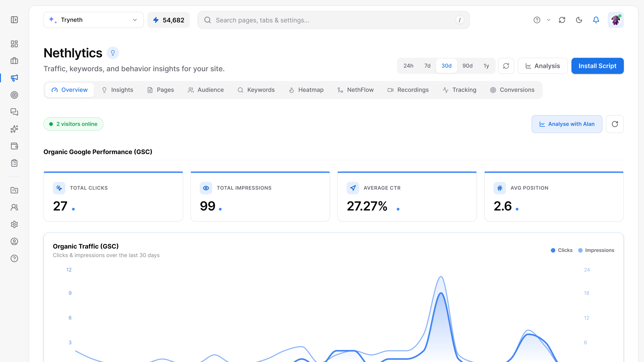644x362 pixels.
Task: Toggle the Impressions legend swatch
Action: pos(580,250)
